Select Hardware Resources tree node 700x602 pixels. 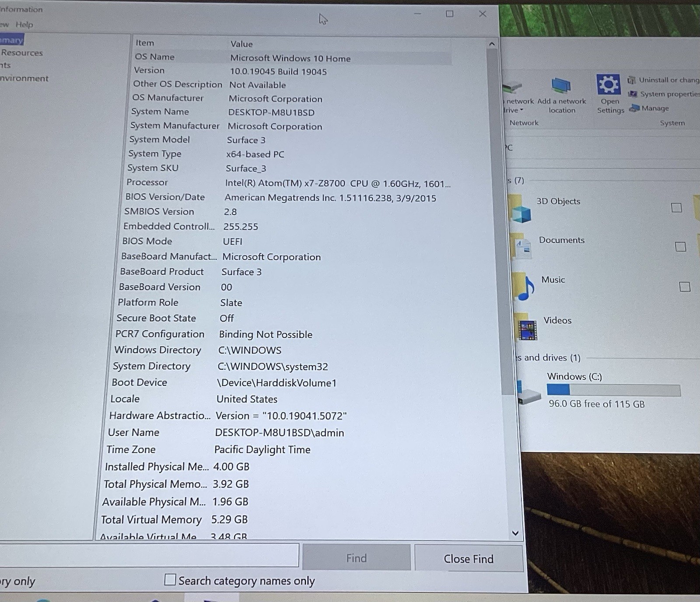coord(21,52)
